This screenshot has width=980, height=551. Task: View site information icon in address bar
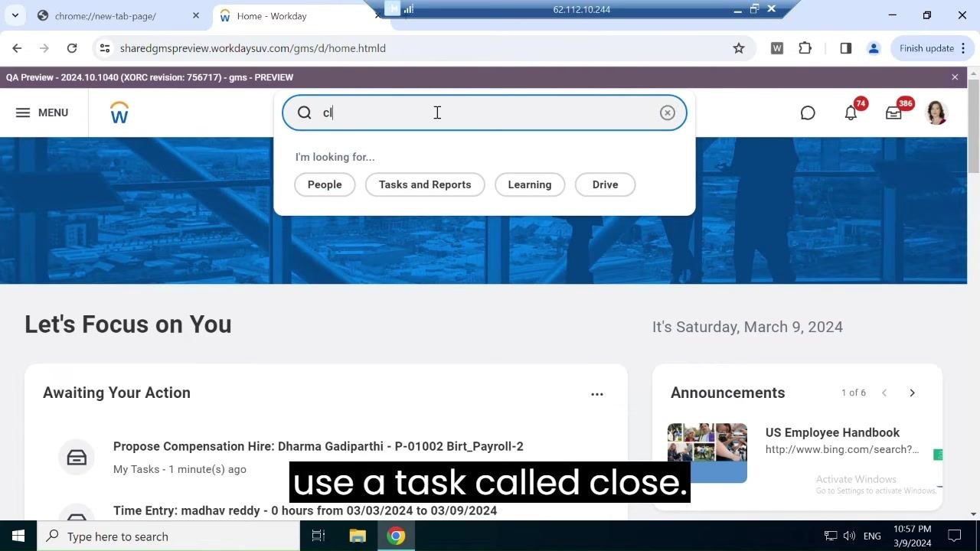click(105, 48)
